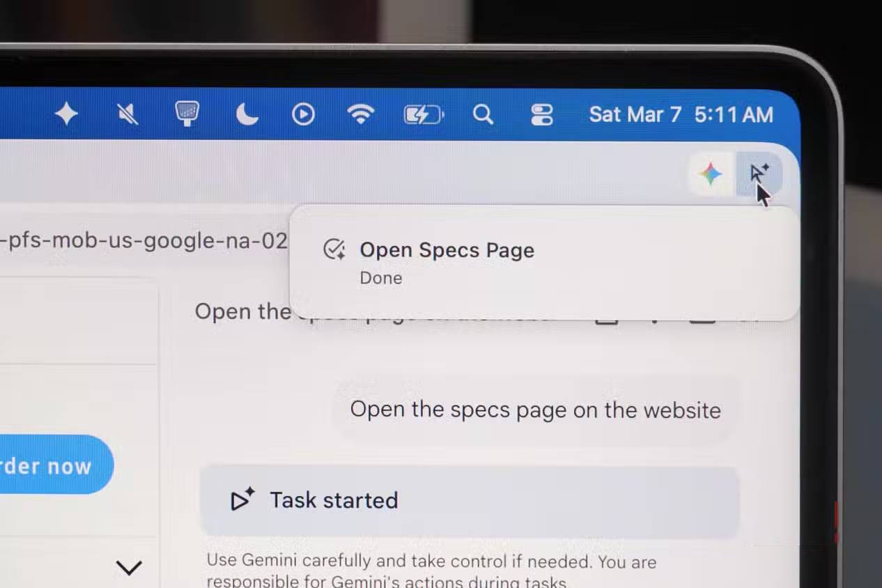Expand the section using the downward chevron
The height and width of the screenshot is (588, 882).
[x=130, y=568]
